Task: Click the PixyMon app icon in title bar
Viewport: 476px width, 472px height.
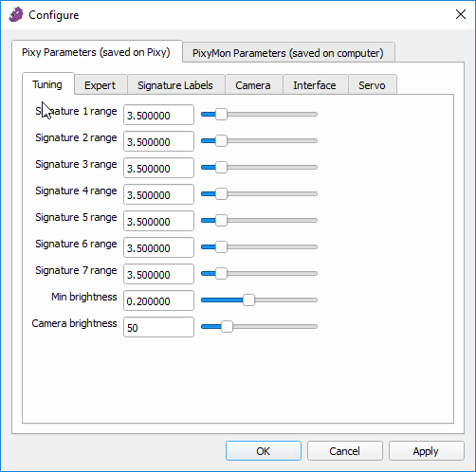Action: click(x=16, y=15)
